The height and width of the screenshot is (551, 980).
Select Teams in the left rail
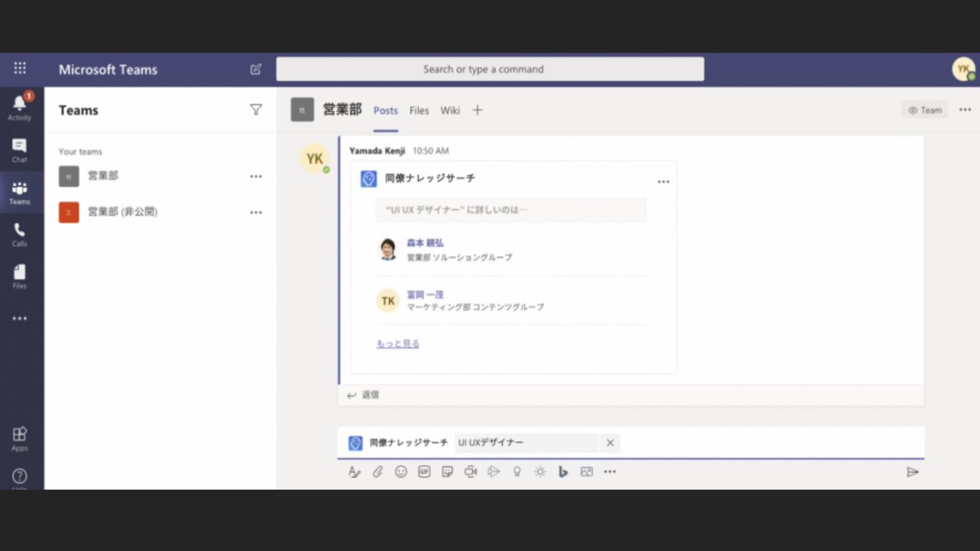click(20, 192)
